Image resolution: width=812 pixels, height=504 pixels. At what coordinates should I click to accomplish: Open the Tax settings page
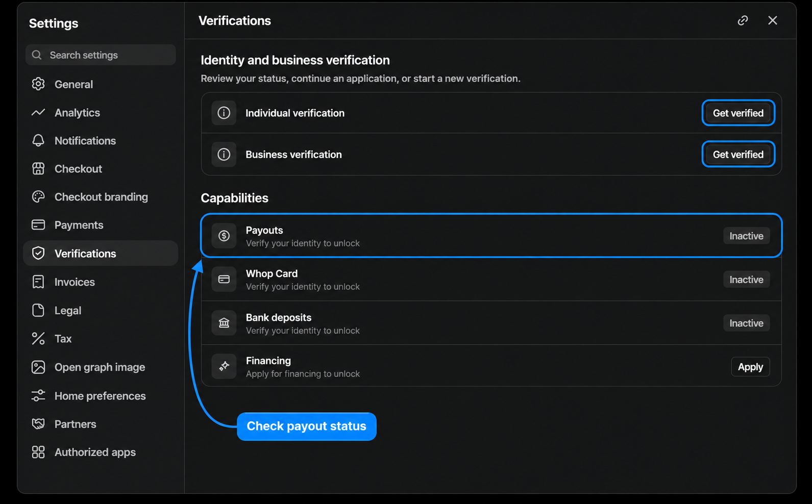(x=101, y=338)
